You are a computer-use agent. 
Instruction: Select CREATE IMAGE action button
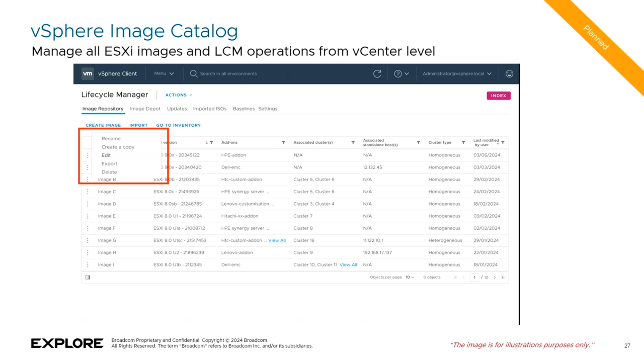click(103, 125)
